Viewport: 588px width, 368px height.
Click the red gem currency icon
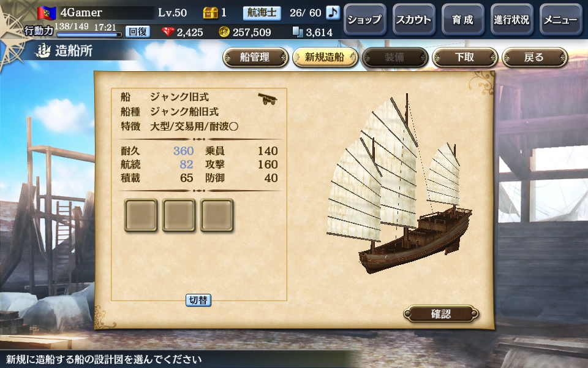(x=168, y=32)
